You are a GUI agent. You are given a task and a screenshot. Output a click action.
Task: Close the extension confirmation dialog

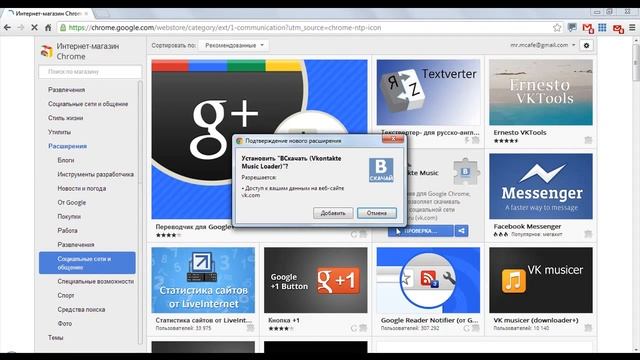click(x=393, y=139)
